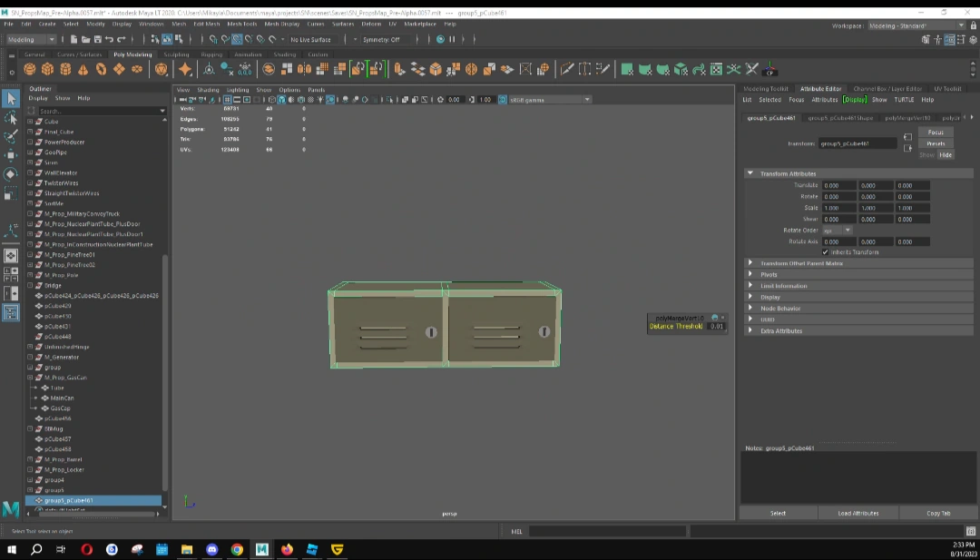Click the Load Attributes button

pos(857,513)
